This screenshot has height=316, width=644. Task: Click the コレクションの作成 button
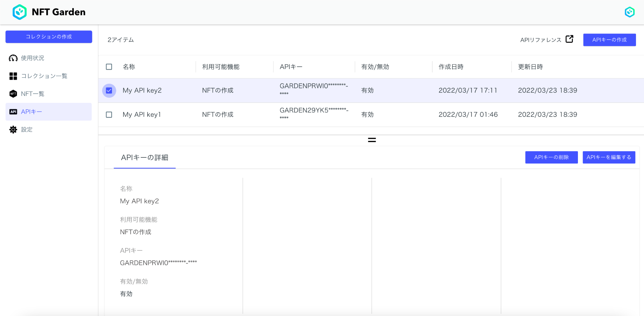[x=49, y=37]
